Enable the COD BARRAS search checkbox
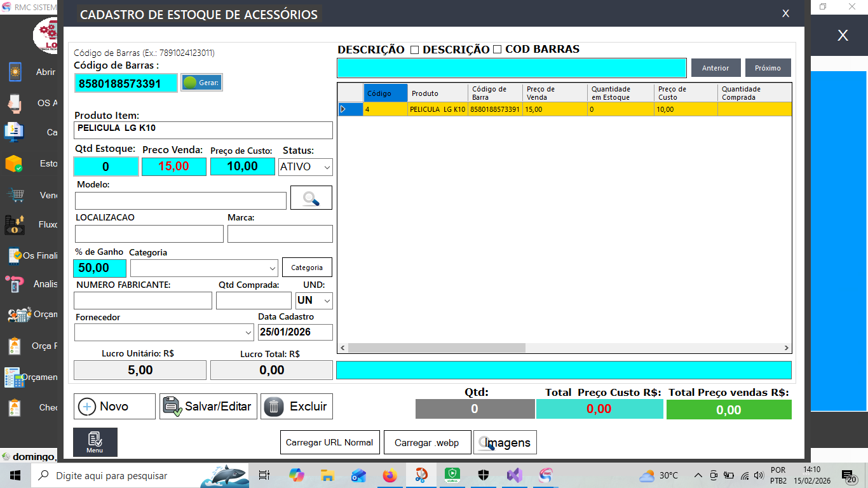 (x=497, y=50)
